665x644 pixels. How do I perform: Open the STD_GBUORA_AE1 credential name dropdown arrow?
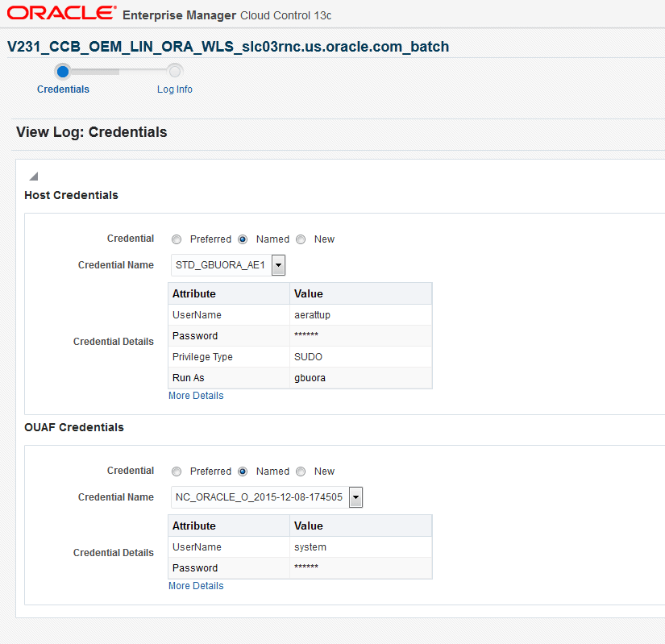point(278,265)
